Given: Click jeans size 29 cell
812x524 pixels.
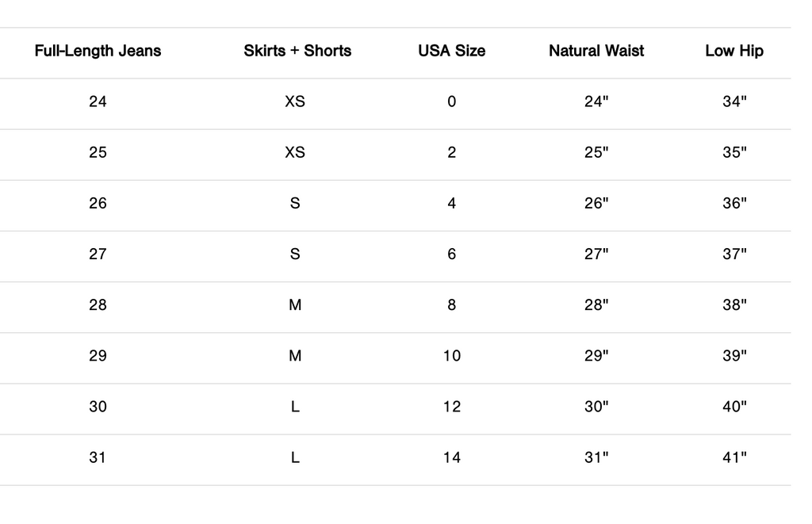Looking at the screenshot, I should (98, 356).
